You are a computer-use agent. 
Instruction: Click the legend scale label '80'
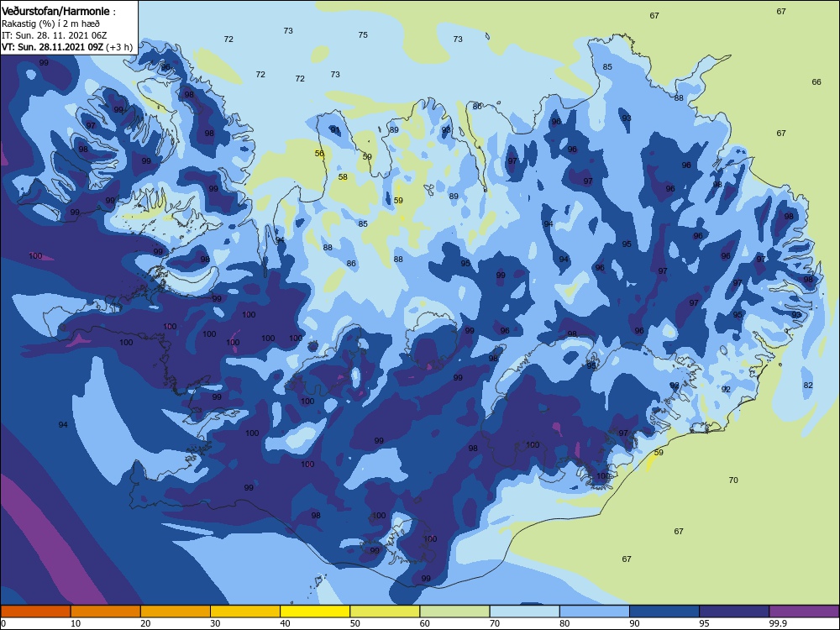(x=564, y=623)
